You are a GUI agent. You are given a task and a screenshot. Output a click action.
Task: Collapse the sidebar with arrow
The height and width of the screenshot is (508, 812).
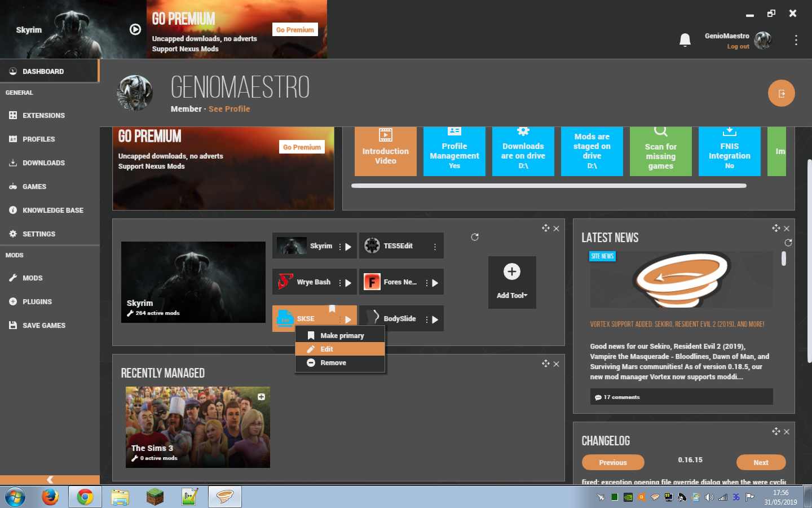point(50,479)
